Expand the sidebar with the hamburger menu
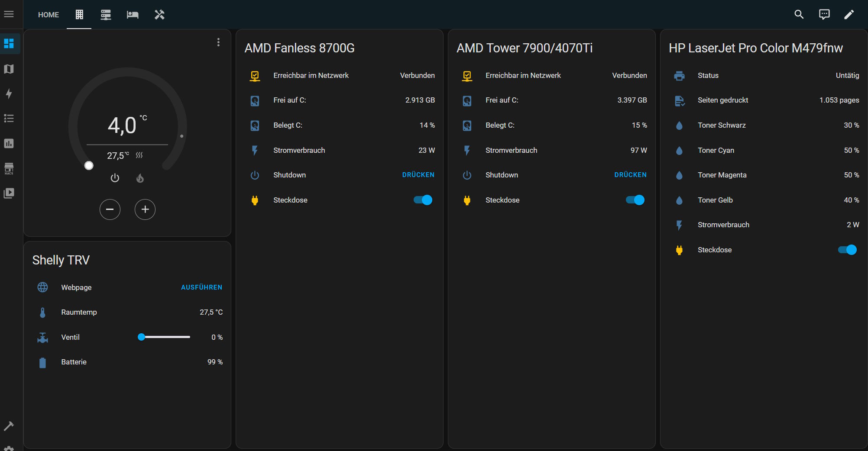 [9, 14]
